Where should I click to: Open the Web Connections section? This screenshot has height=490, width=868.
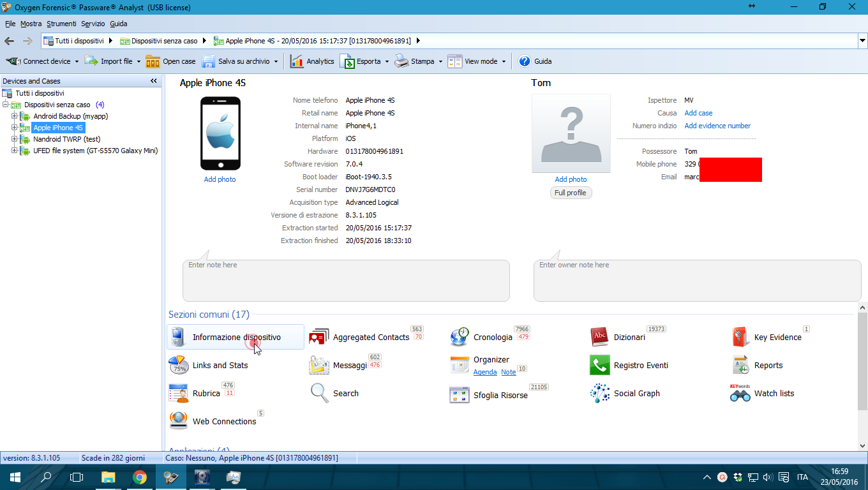click(224, 421)
